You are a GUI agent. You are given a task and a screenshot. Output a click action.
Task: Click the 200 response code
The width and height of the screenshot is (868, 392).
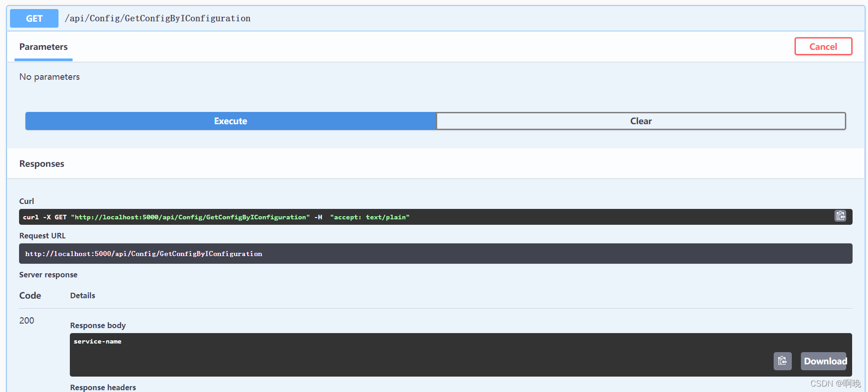click(x=27, y=320)
